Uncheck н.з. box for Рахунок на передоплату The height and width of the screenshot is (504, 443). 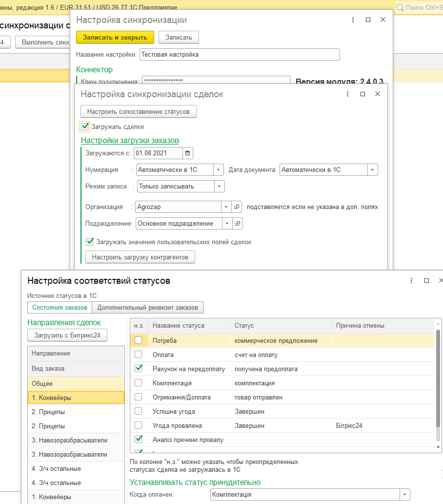[139, 369]
